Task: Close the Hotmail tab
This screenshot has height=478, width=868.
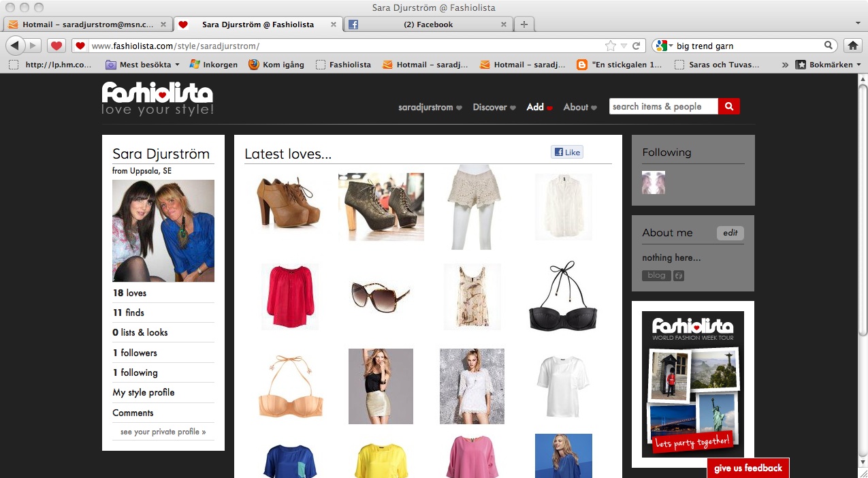Action: (163, 25)
